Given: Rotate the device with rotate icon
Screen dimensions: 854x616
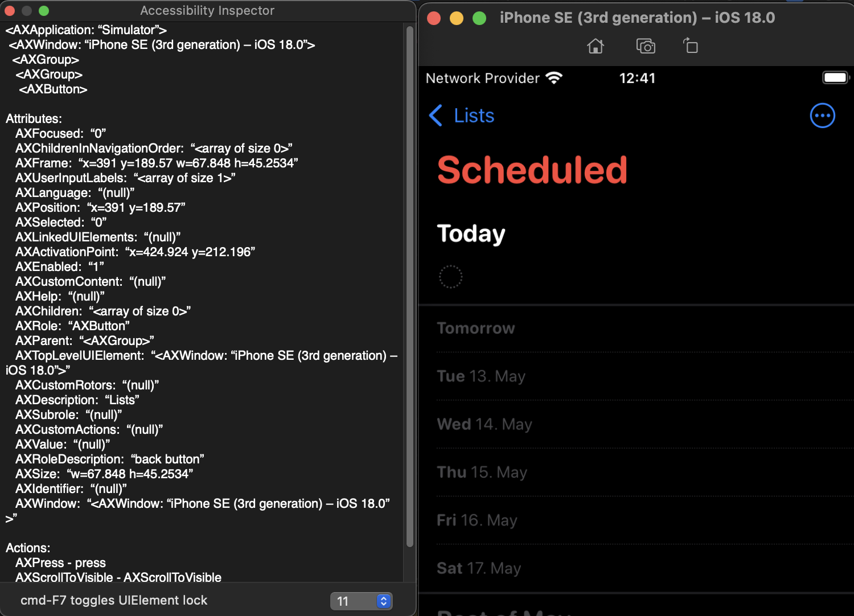Looking at the screenshot, I should coord(691,46).
